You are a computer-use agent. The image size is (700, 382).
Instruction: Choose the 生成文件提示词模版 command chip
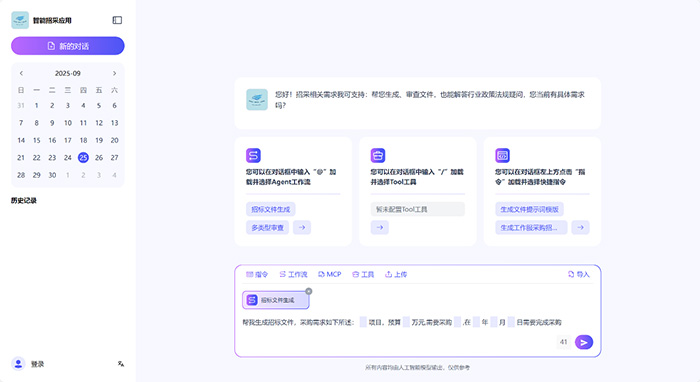(529, 209)
